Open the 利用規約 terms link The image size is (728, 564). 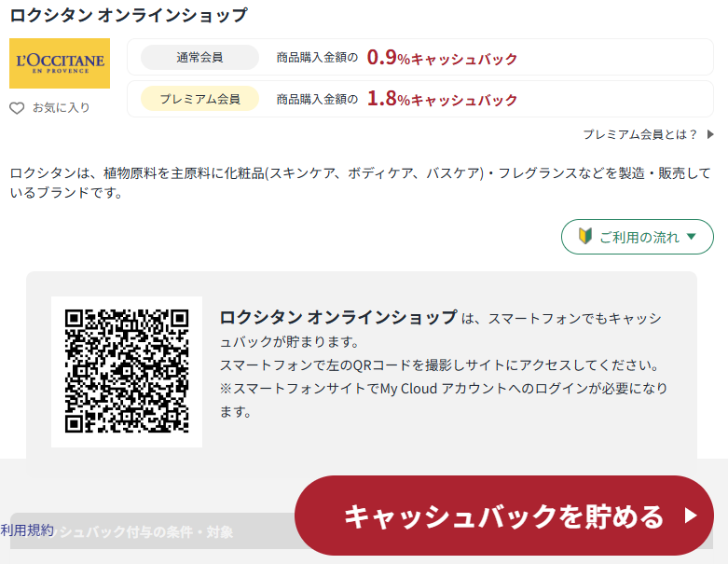[27, 530]
